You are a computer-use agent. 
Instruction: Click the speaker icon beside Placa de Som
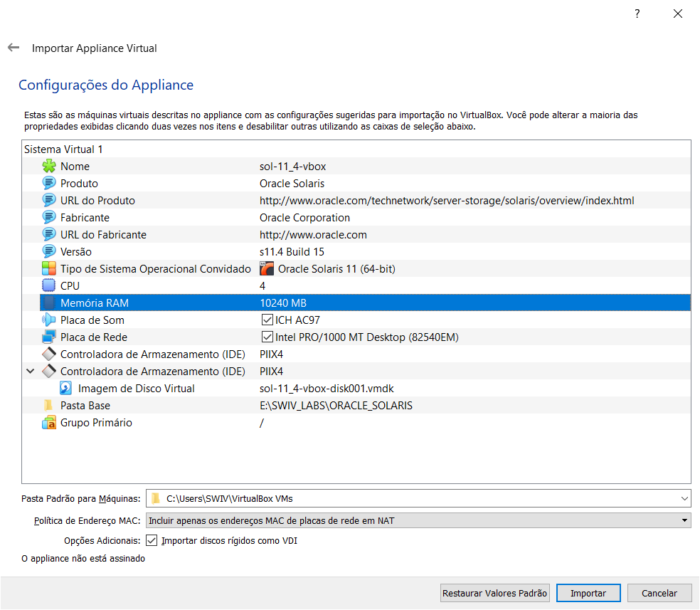pyautogui.click(x=48, y=320)
